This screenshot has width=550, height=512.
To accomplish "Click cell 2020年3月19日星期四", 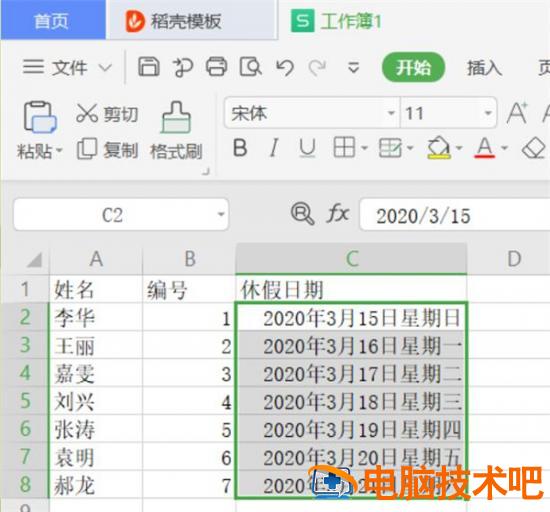I will pyautogui.click(x=351, y=429).
